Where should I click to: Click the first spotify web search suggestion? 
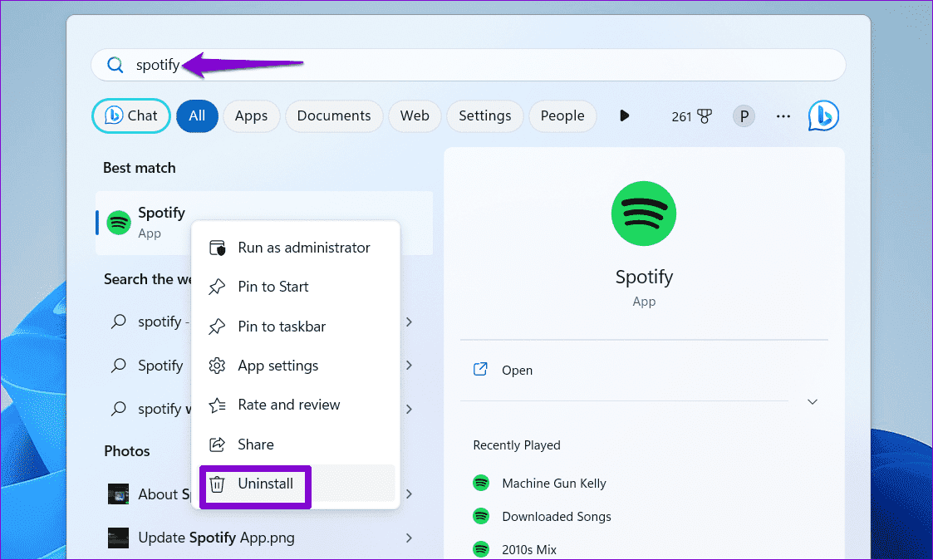[164, 322]
